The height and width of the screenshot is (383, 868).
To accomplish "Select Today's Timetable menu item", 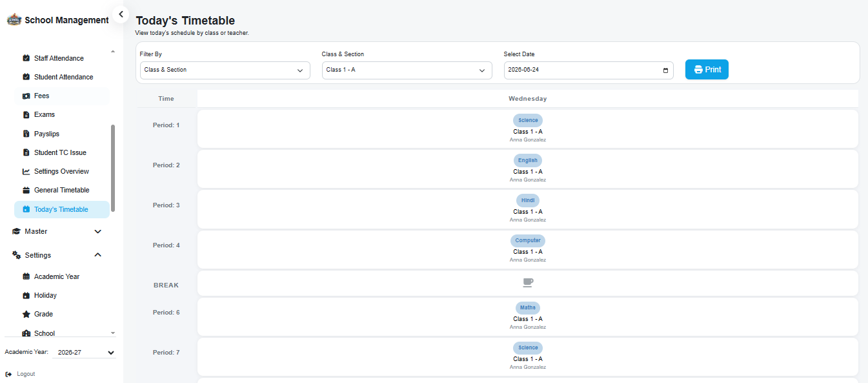I will [62, 209].
